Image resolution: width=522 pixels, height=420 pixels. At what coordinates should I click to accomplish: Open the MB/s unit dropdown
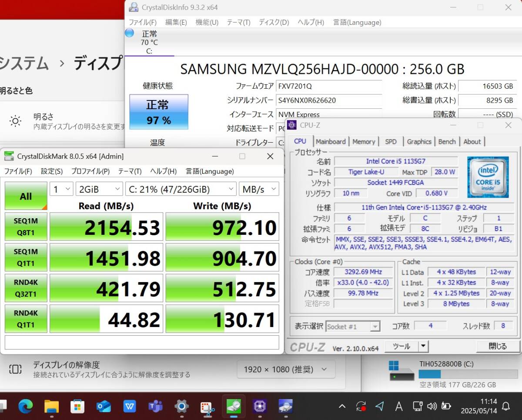click(x=259, y=189)
